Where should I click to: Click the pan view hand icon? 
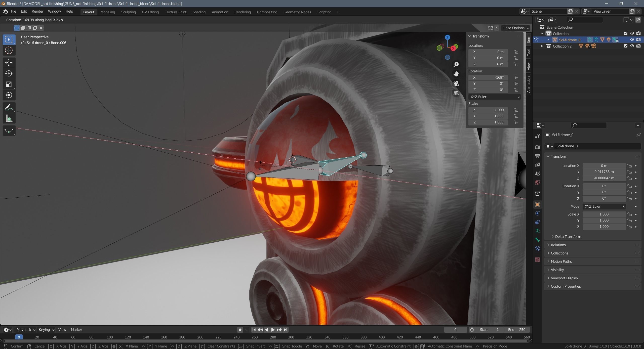(456, 74)
